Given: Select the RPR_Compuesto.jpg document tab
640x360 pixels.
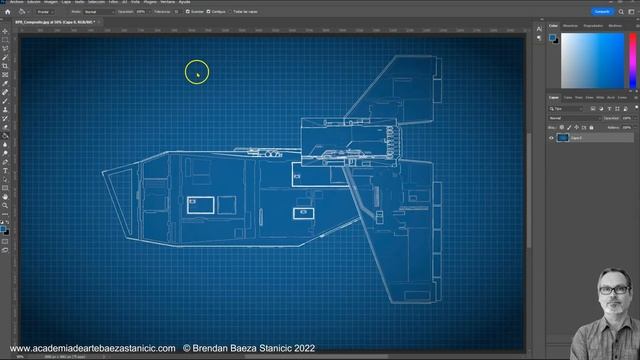Looking at the screenshot, I should [x=55, y=22].
